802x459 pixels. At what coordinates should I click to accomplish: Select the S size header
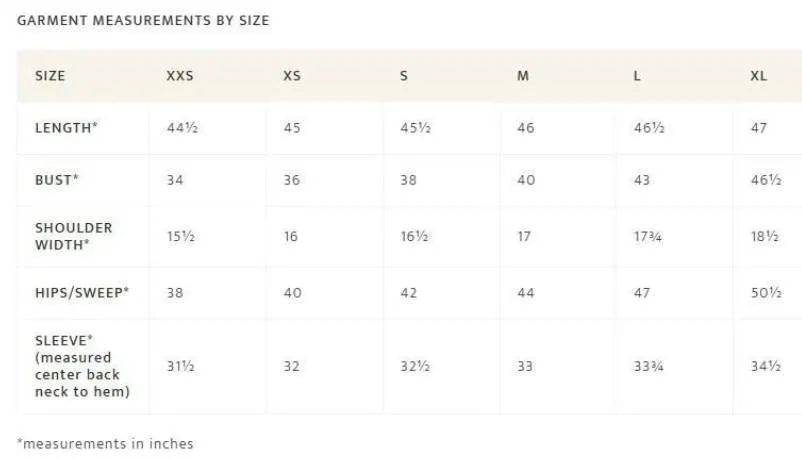(404, 76)
